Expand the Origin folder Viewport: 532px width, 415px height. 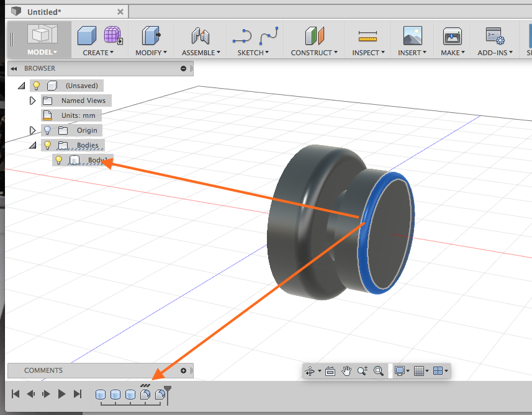[32, 130]
